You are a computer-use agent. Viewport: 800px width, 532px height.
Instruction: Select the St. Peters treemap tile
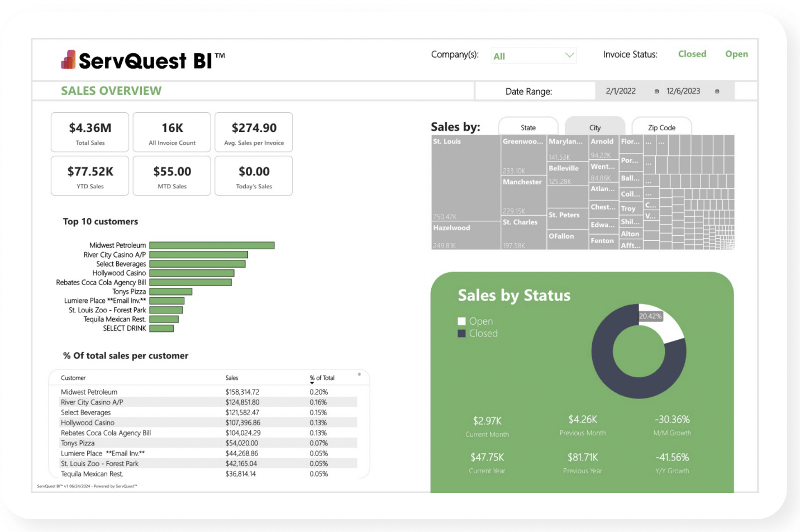point(568,220)
